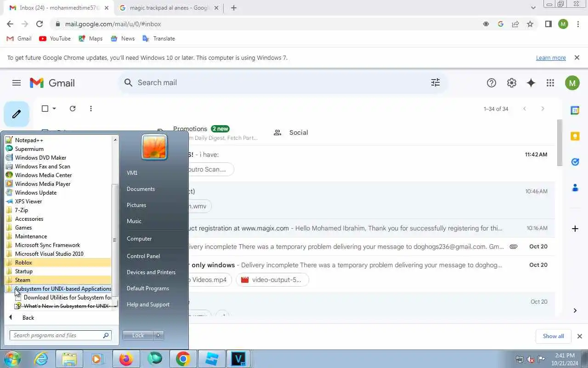Toggle select all messages checkbox

45,109
